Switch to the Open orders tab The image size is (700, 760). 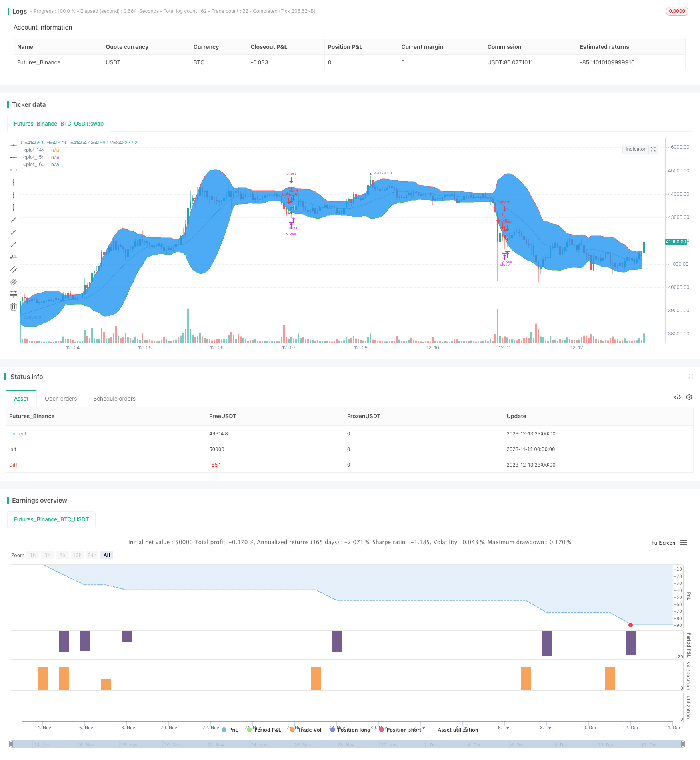pos(61,399)
